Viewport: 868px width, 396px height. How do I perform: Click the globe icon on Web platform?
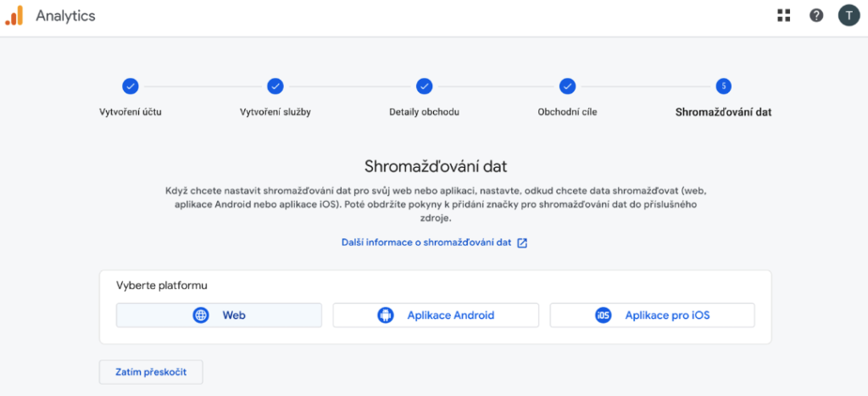[201, 315]
